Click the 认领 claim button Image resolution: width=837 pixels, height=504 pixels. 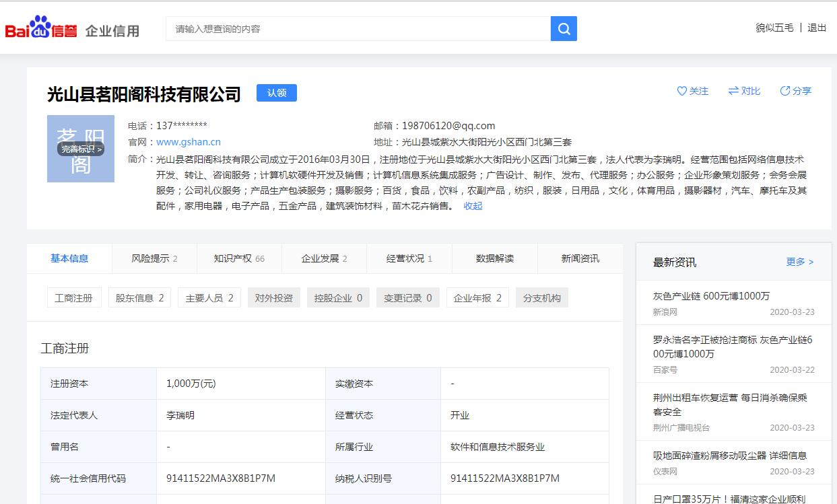click(277, 93)
